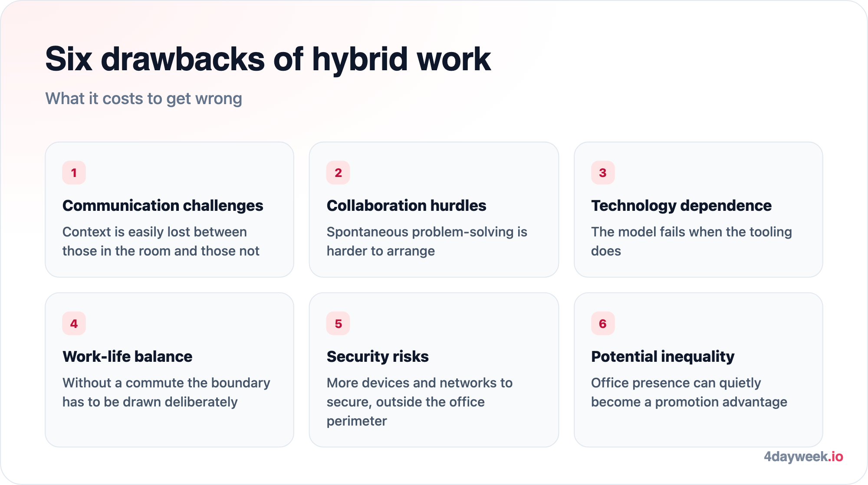Click the number 4 badge
868x485 pixels.
coord(74,324)
